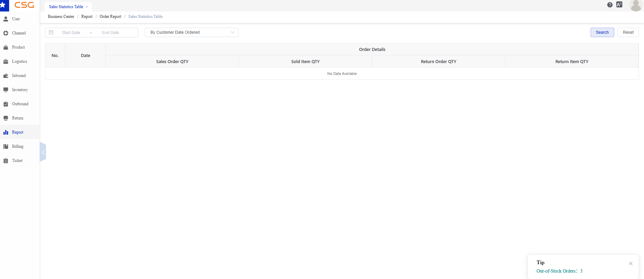Go to Business Center breadcrumb
Image resolution: width=644 pixels, height=279 pixels.
61,17
